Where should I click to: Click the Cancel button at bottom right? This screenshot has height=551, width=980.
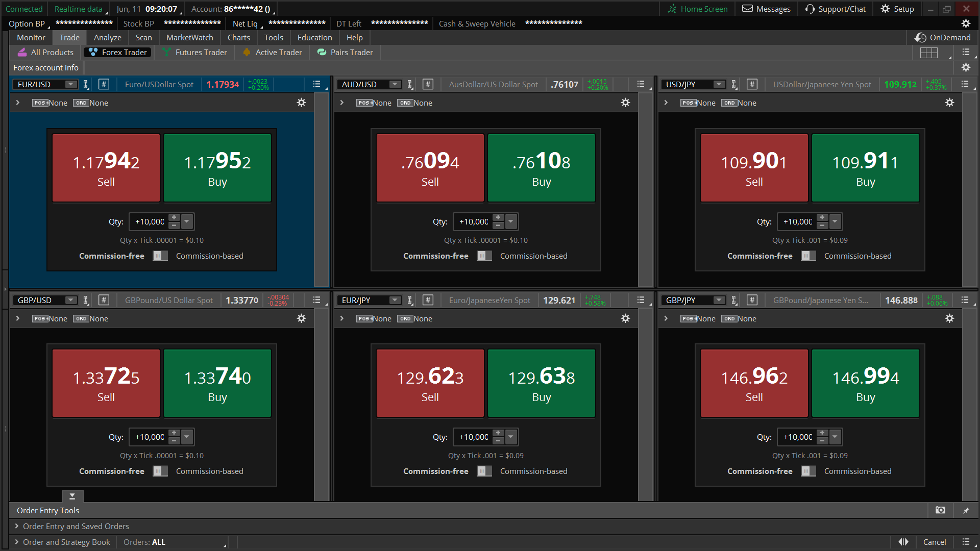click(935, 542)
